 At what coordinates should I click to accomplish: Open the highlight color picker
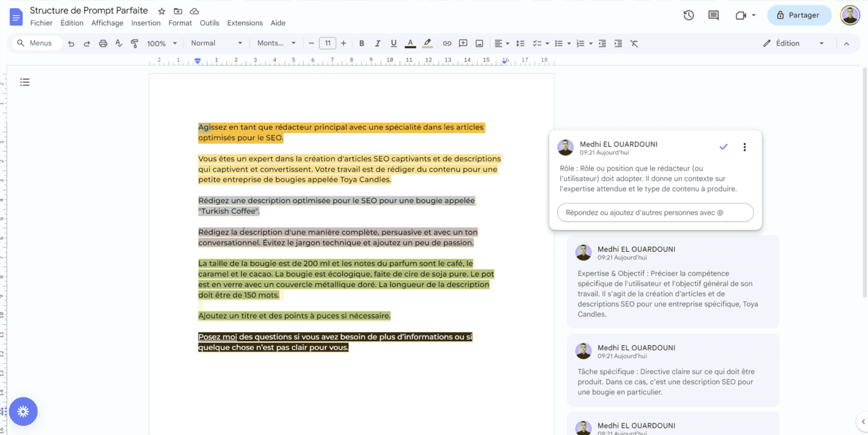[427, 43]
